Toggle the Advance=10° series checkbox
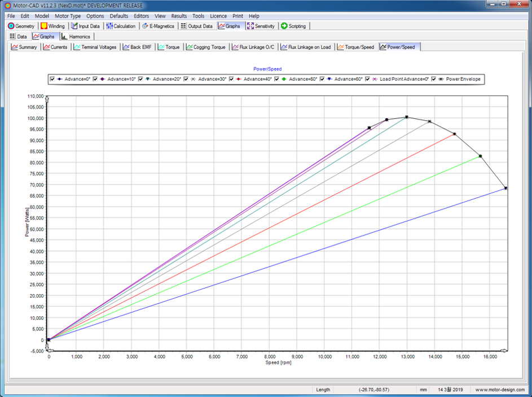Screen dimensions: 532x397 [x=95, y=79]
